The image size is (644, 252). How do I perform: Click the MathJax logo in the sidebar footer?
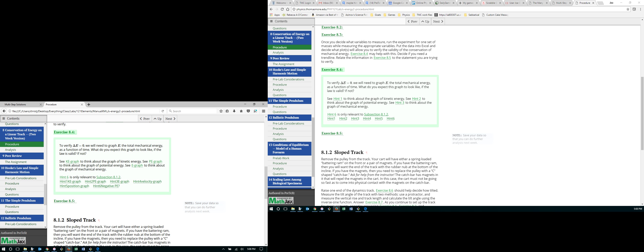(281, 200)
